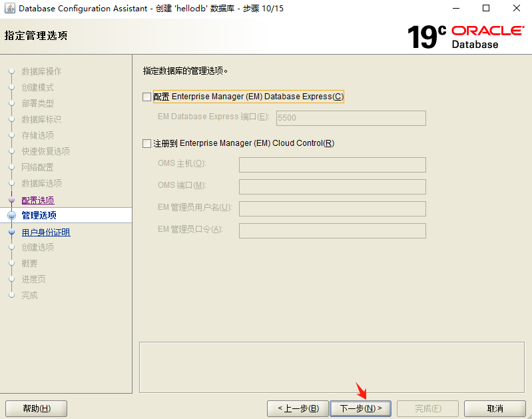Click the 数据库操作 step in sidebar

pos(41,71)
